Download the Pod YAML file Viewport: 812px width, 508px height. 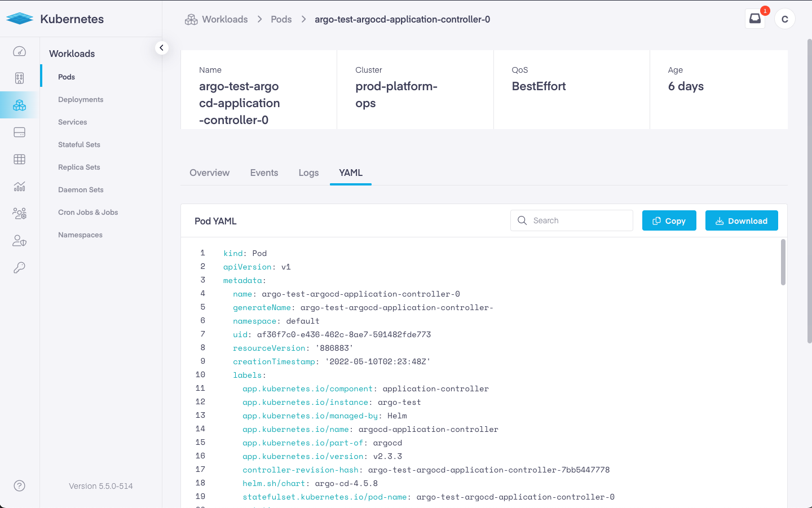pos(741,221)
